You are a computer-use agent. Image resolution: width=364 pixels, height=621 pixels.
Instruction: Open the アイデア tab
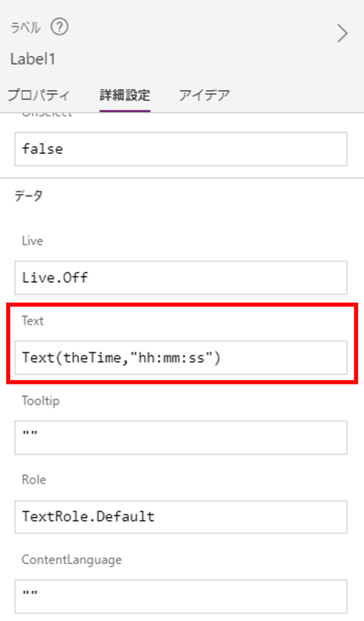point(204,95)
